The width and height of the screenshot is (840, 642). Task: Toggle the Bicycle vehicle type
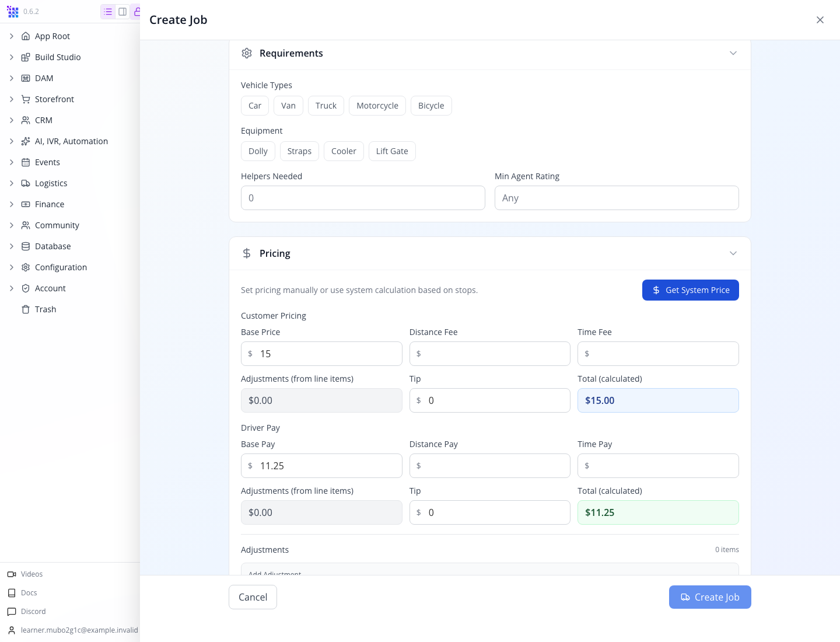[431, 106]
